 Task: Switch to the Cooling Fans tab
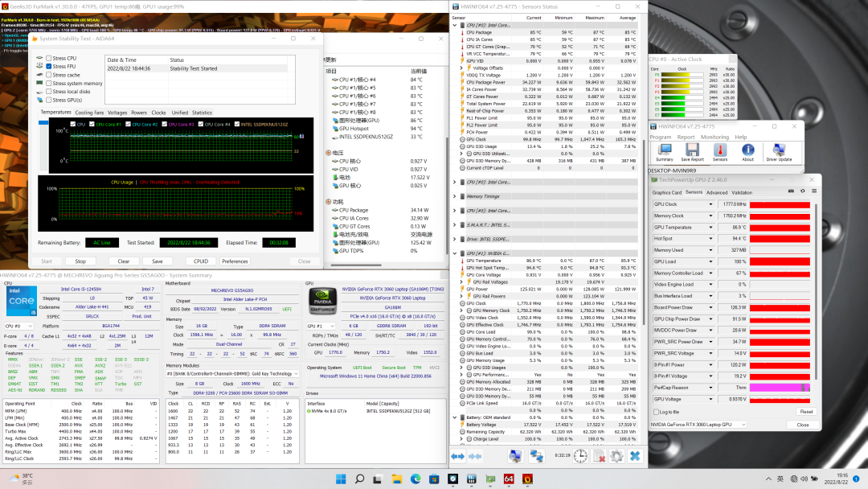pos(88,113)
